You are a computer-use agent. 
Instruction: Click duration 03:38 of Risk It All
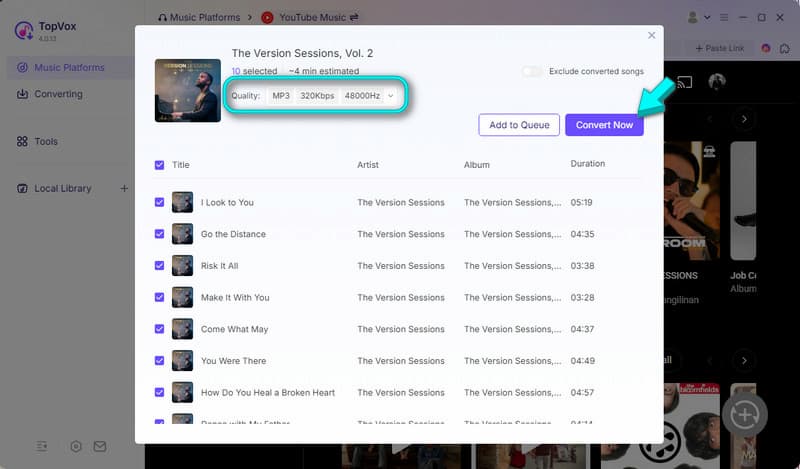tap(582, 265)
